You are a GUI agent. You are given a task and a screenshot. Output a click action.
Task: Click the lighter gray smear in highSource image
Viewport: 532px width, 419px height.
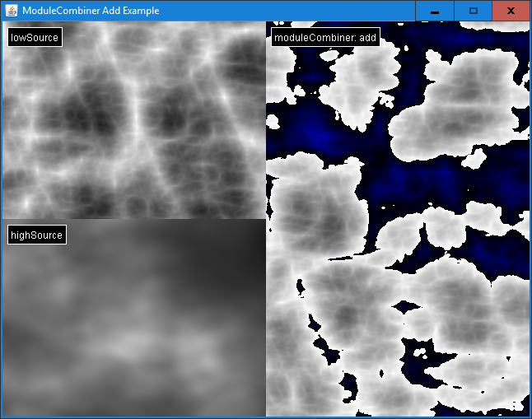[124, 346]
